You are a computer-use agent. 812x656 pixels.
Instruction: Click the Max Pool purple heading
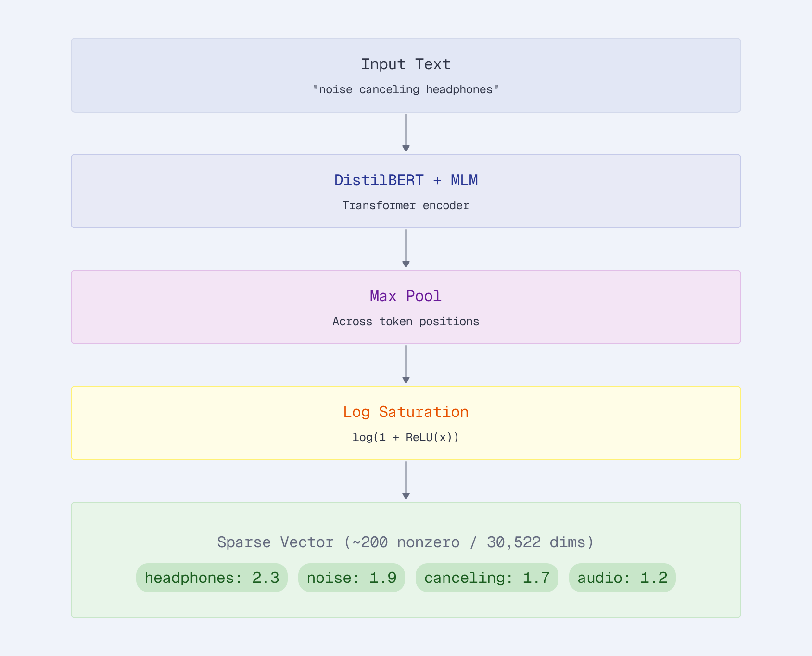coord(406,296)
